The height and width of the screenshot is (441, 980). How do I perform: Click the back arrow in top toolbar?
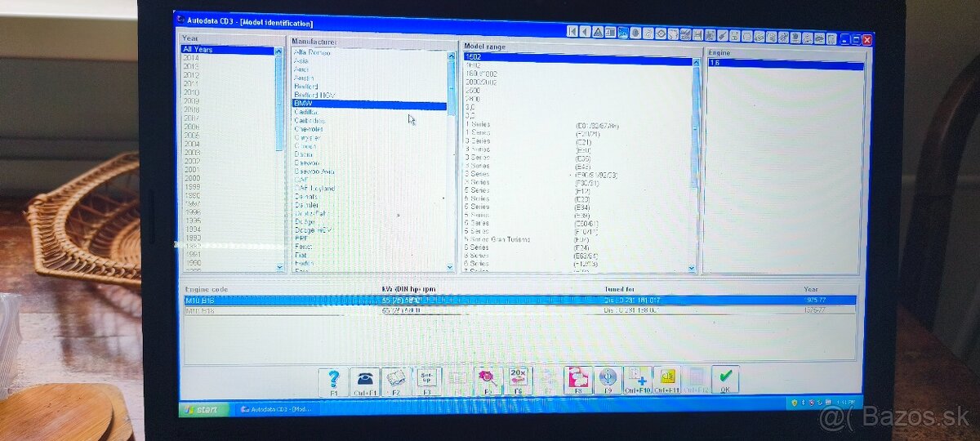click(586, 32)
